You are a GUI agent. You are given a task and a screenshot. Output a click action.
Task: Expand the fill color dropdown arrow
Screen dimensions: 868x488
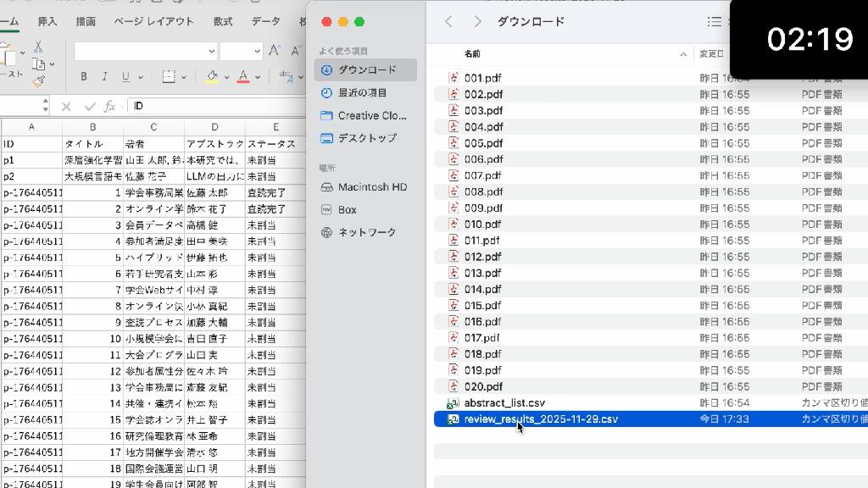pyautogui.click(x=226, y=77)
